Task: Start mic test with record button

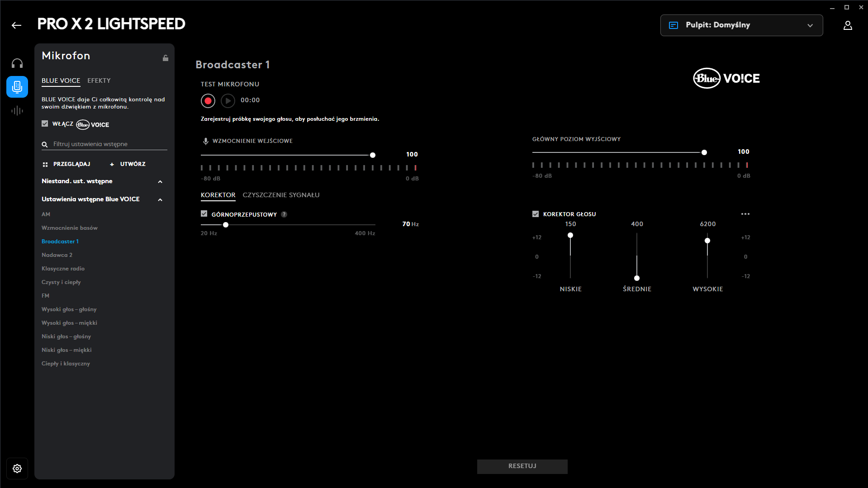Action: pyautogui.click(x=208, y=100)
